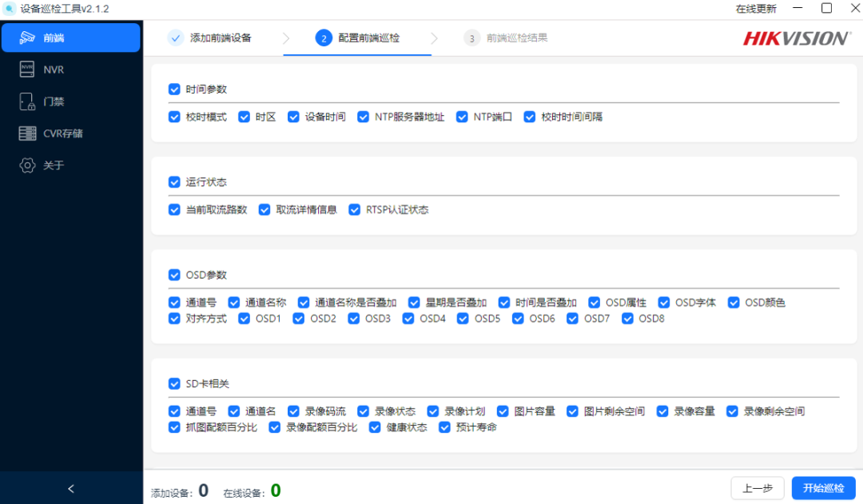This screenshot has height=504, width=863.
Task: Uncheck 校时模式
Action: [x=174, y=117]
